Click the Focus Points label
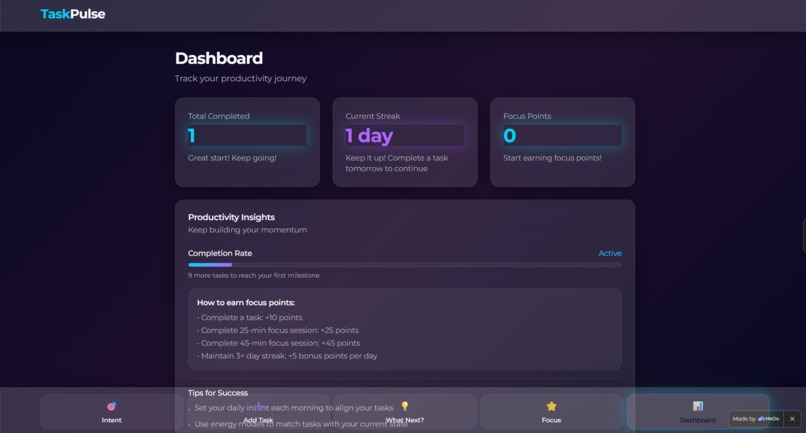 coord(527,116)
